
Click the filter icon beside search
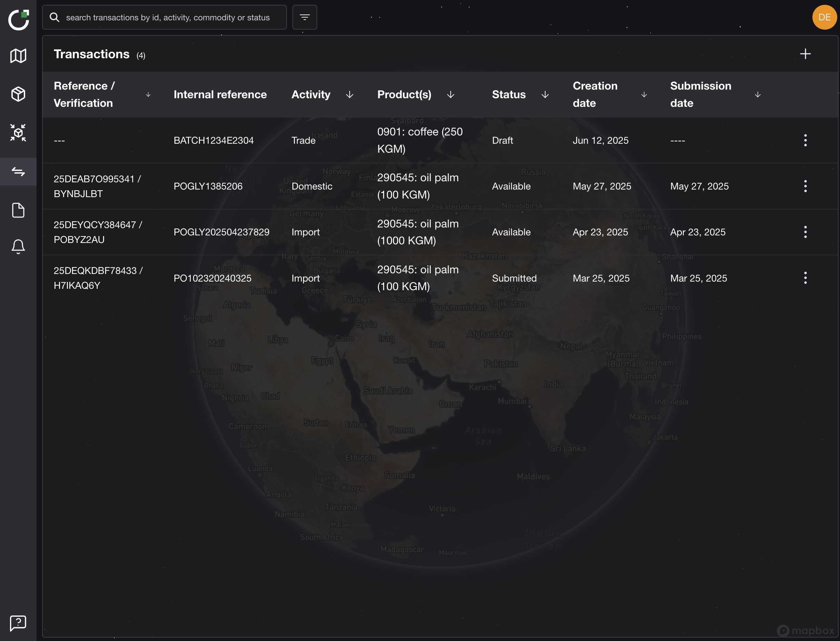(304, 17)
